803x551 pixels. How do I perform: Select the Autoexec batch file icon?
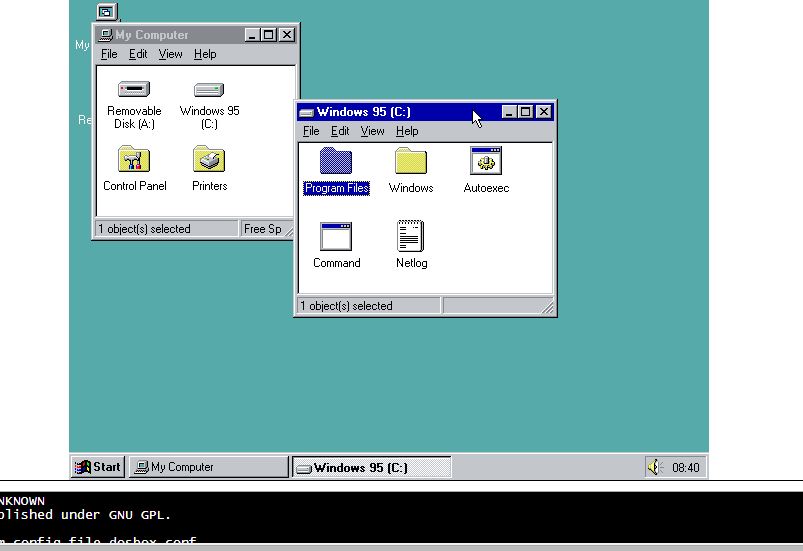click(x=486, y=162)
